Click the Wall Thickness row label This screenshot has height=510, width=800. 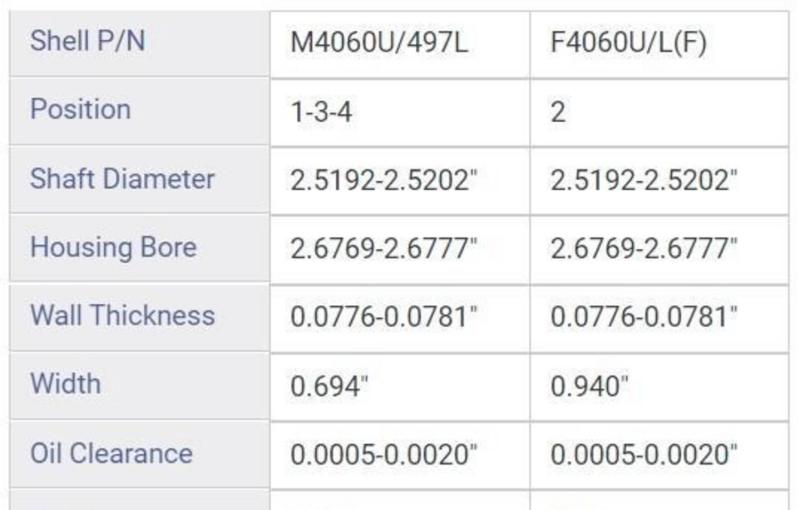click(x=122, y=316)
